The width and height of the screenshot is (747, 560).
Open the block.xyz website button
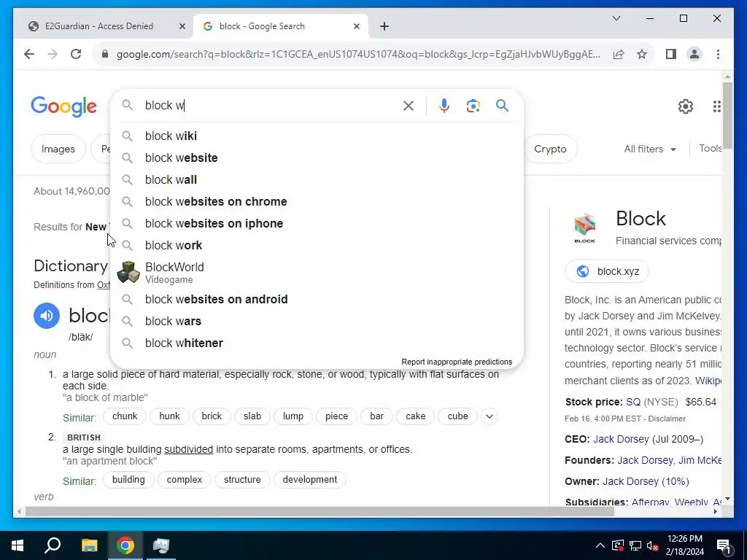[x=606, y=271]
